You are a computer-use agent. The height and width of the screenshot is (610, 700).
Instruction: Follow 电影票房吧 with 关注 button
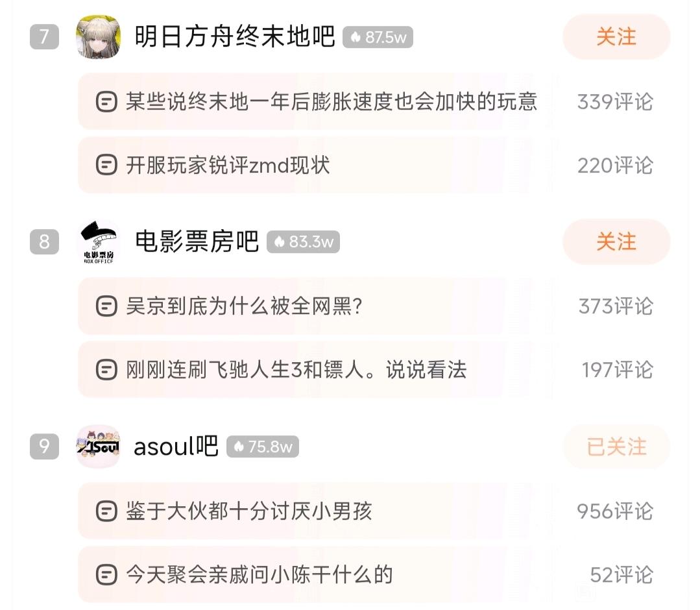point(616,242)
